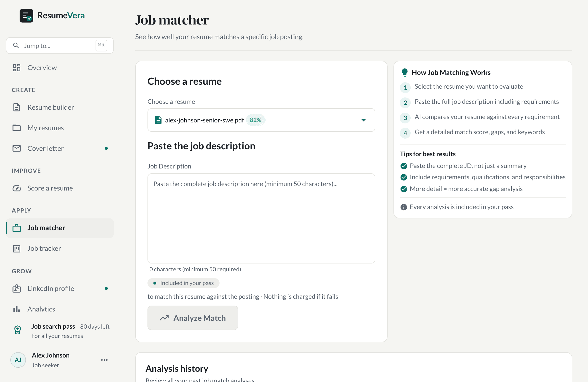Go to Overview
The width and height of the screenshot is (588, 382).
(60, 67)
